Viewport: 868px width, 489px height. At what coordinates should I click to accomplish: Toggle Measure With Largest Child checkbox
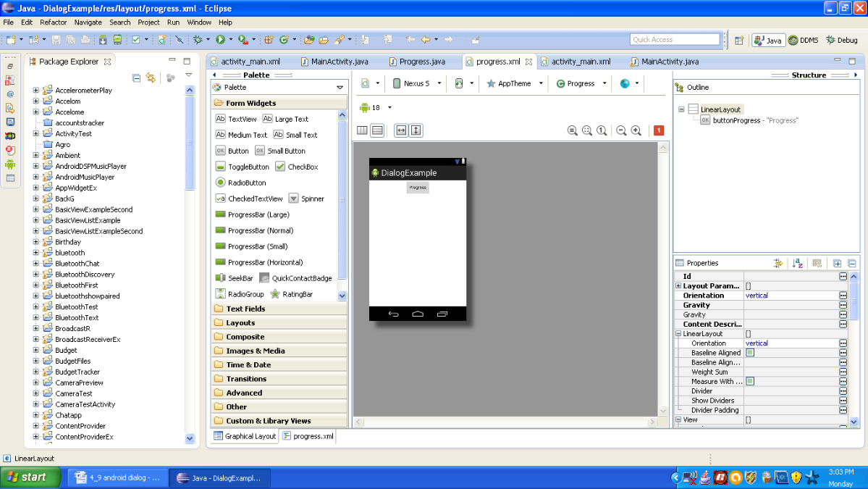click(x=749, y=382)
